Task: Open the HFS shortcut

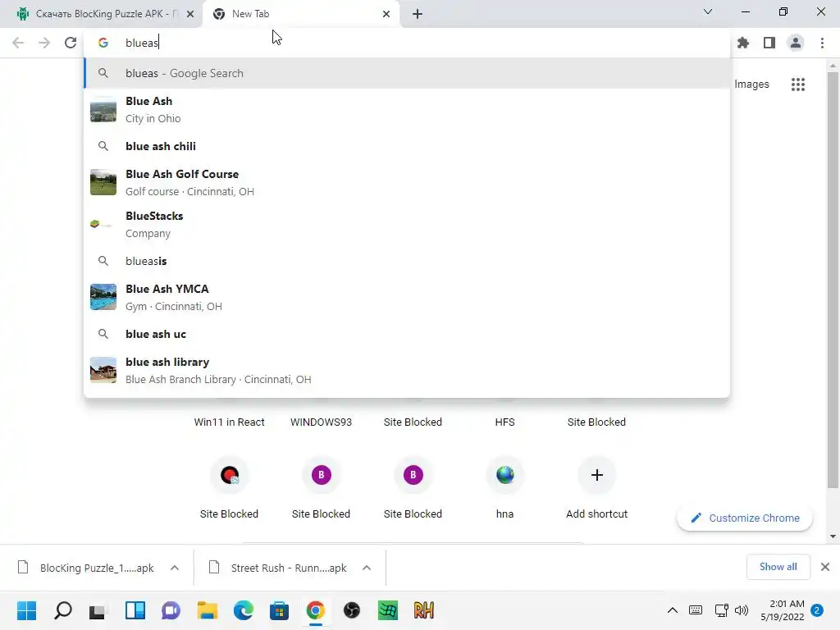Action: click(504, 422)
